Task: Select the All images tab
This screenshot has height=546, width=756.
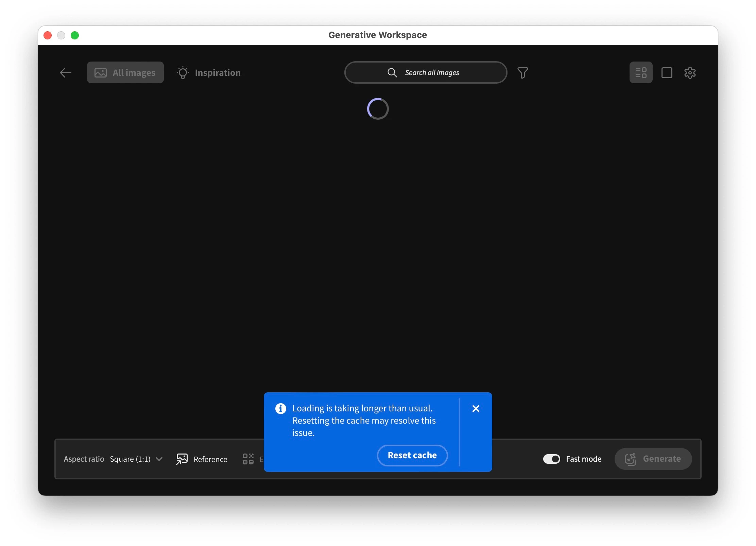Action: [125, 73]
